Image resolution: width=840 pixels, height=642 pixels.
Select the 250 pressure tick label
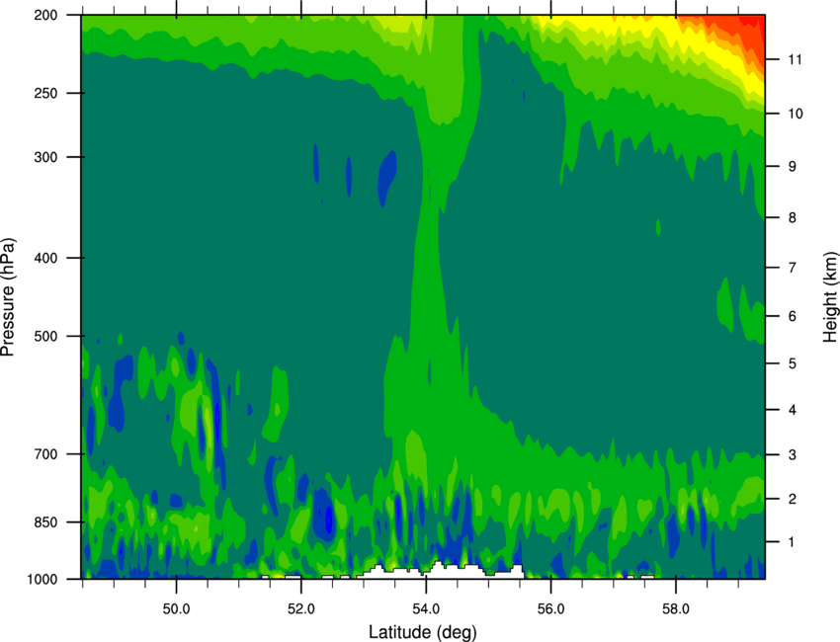point(45,93)
